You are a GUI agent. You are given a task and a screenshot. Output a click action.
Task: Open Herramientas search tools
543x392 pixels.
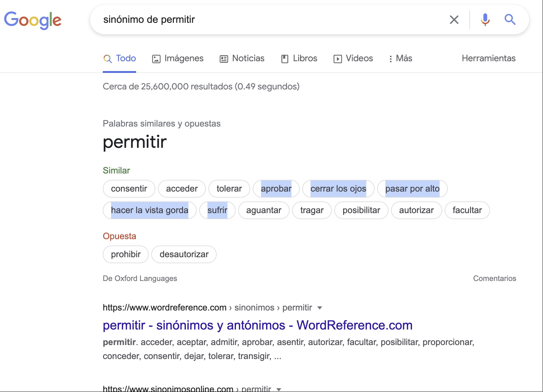coord(488,58)
